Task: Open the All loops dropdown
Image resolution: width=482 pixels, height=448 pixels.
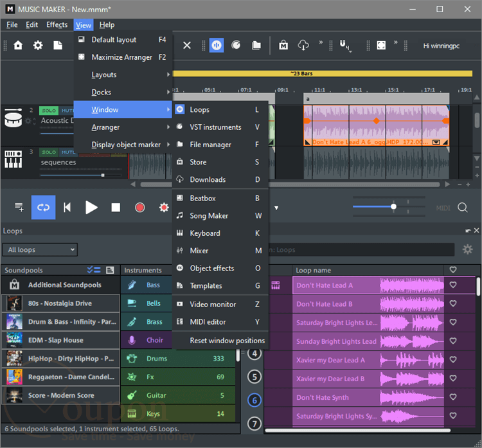Action: click(x=40, y=249)
